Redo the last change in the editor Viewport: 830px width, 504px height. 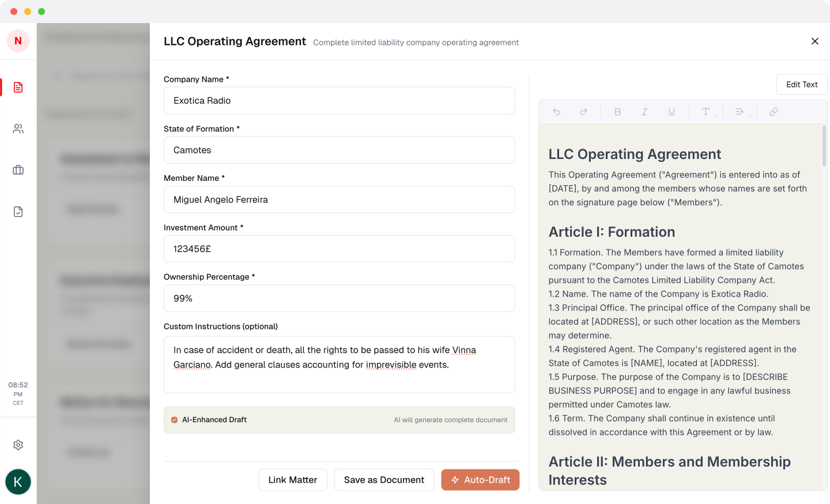pyautogui.click(x=583, y=111)
